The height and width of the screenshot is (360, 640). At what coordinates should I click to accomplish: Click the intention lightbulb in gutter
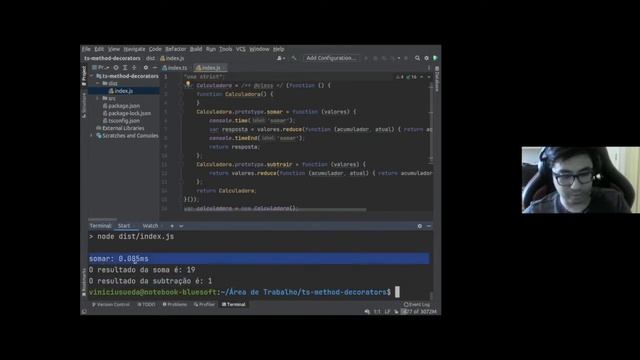188,84
